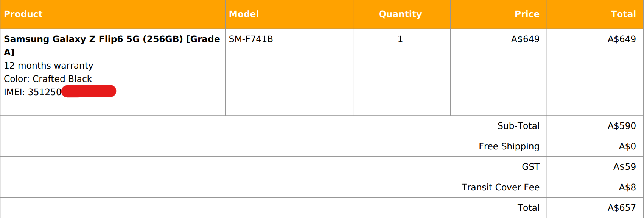
Task: Select Samsung Galaxy Z Flip6 product title
Action: pyautogui.click(x=112, y=45)
